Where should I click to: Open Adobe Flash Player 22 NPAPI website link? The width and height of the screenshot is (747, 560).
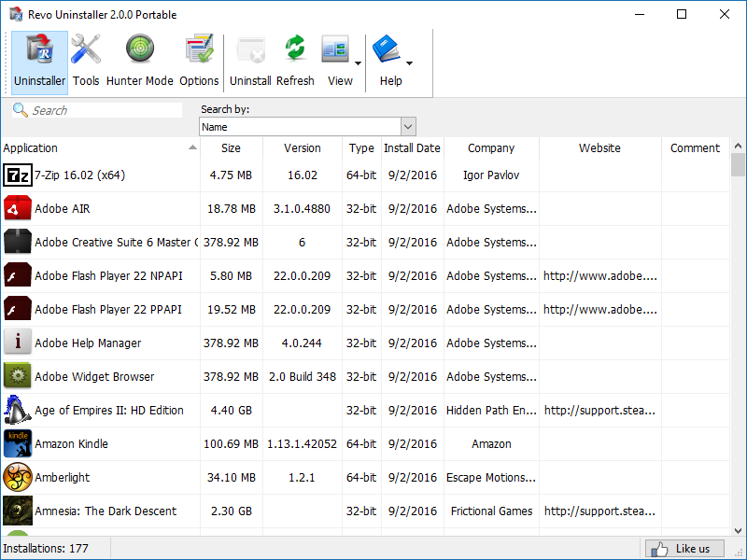(599, 276)
